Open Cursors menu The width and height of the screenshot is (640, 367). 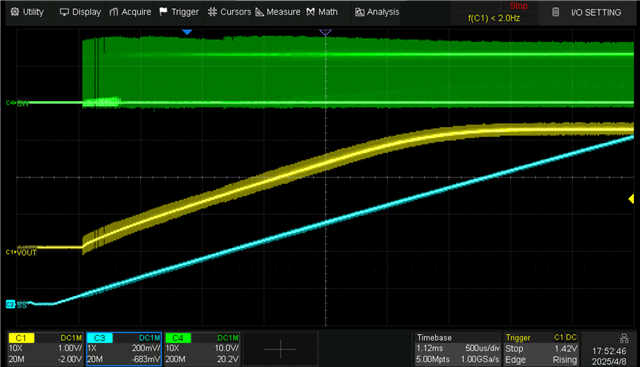pyautogui.click(x=229, y=12)
